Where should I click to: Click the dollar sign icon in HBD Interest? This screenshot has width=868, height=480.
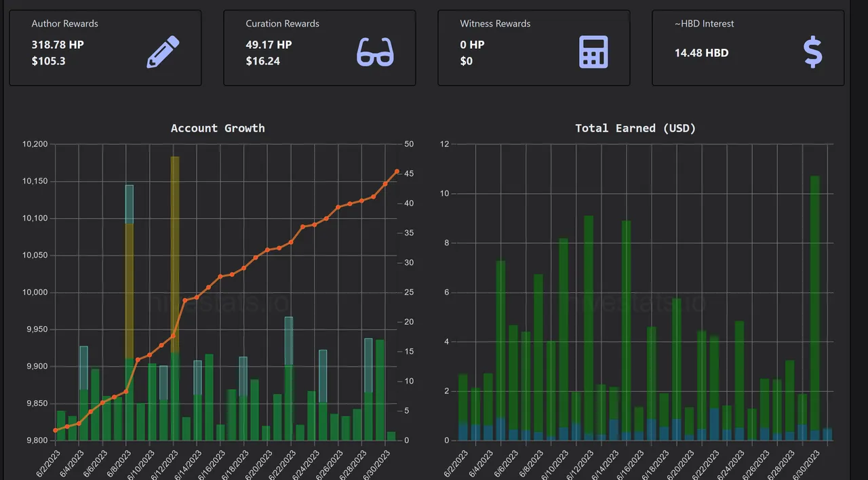[812, 52]
